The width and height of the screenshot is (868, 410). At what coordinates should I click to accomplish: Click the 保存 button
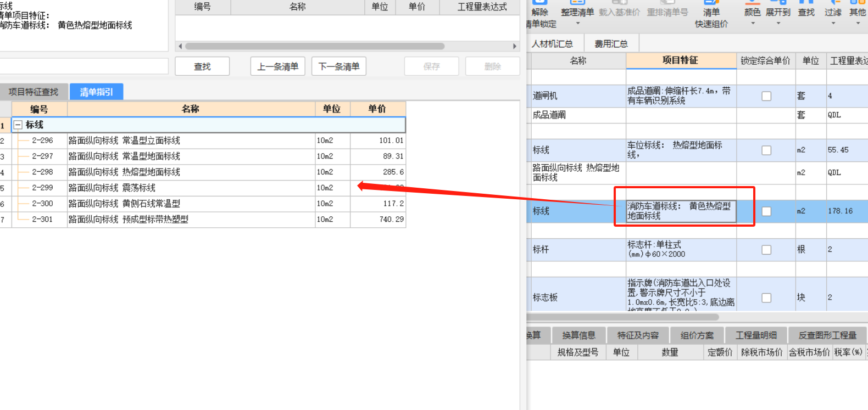tap(431, 66)
